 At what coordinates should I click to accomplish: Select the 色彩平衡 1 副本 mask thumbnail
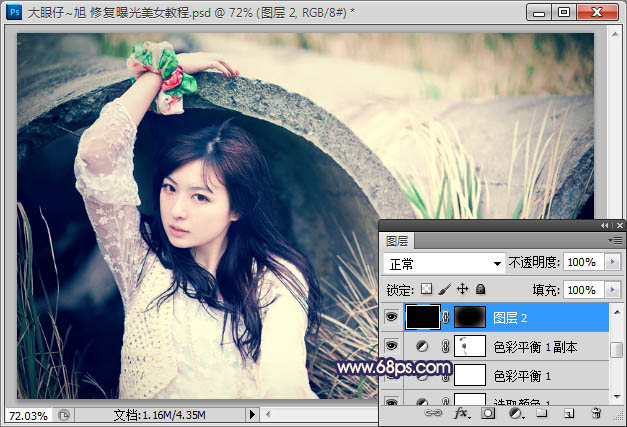pos(470,346)
